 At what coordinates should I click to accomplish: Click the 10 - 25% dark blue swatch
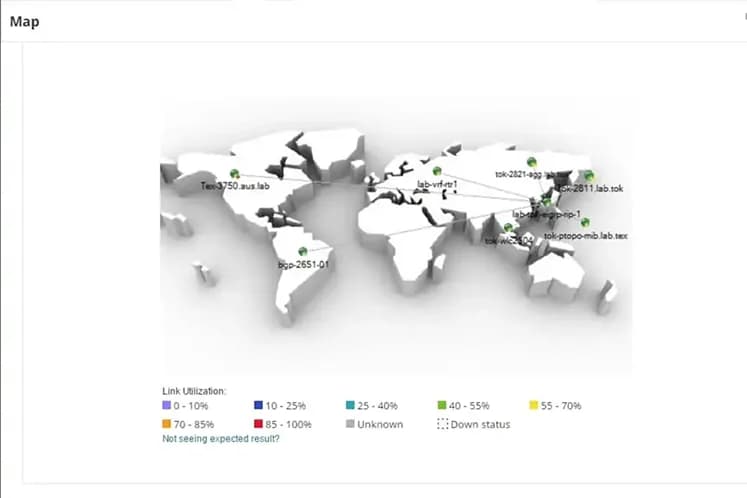pos(258,405)
